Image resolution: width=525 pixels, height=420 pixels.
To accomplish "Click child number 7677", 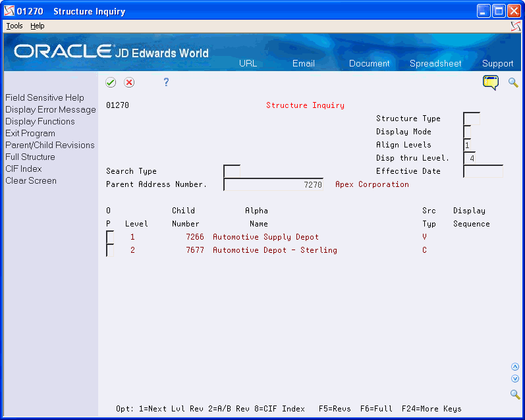I will (x=195, y=250).
